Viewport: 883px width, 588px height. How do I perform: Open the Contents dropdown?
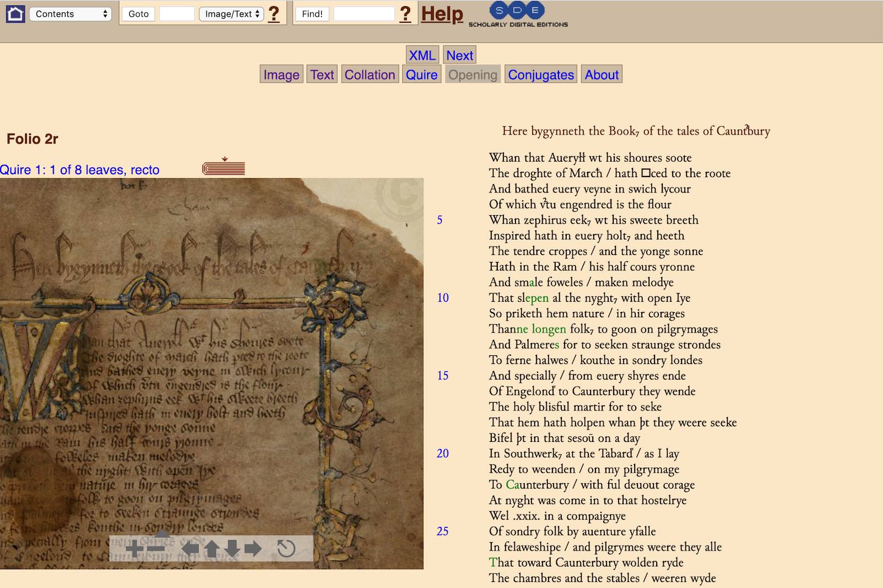[x=70, y=14]
